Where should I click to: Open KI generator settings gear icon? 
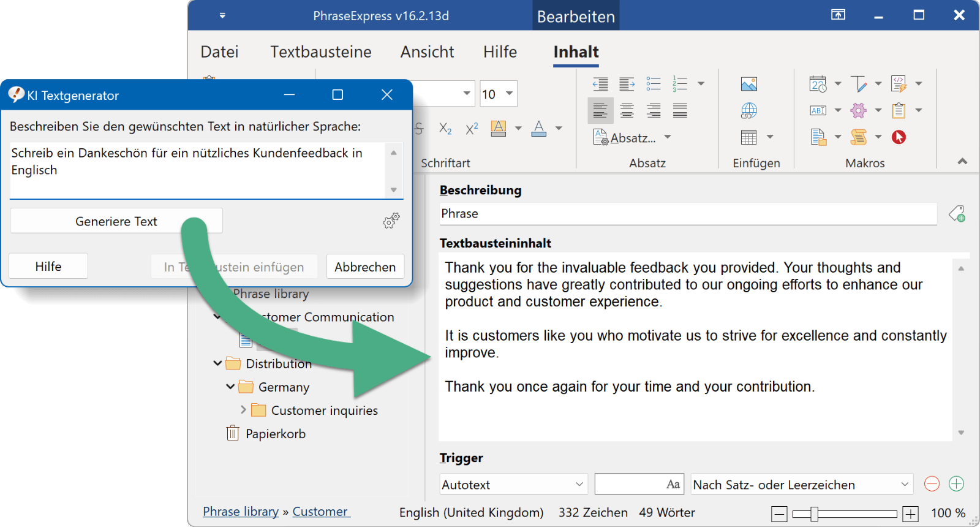coord(391,221)
